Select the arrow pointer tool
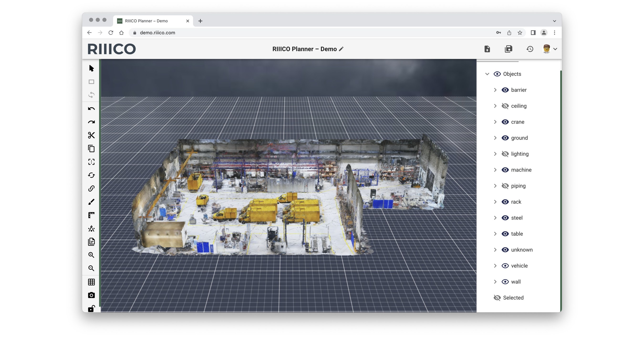 pyautogui.click(x=91, y=68)
